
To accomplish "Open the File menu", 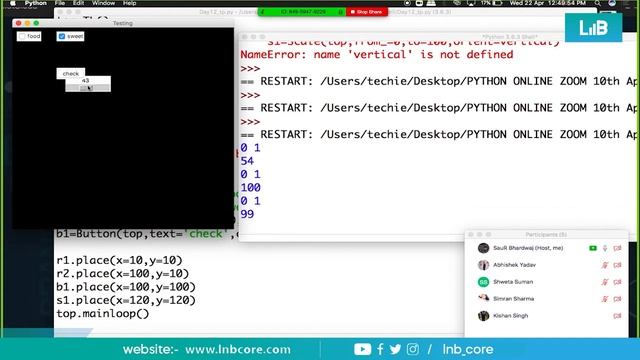I will point(60,3).
